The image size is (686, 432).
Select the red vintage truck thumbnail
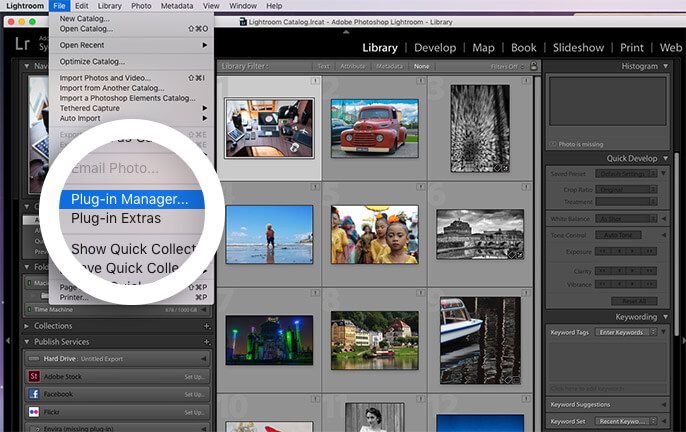(374, 128)
